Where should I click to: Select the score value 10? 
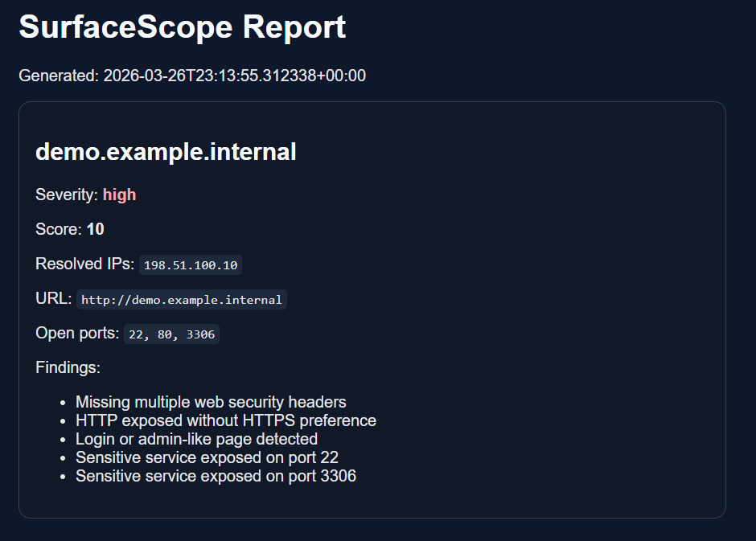click(x=94, y=229)
